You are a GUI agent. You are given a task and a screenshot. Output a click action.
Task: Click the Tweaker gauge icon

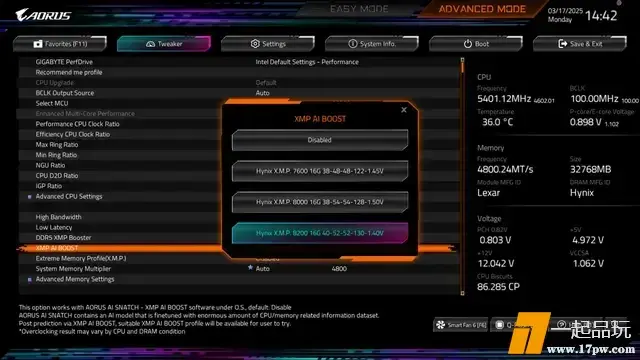(x=150, y=44)
